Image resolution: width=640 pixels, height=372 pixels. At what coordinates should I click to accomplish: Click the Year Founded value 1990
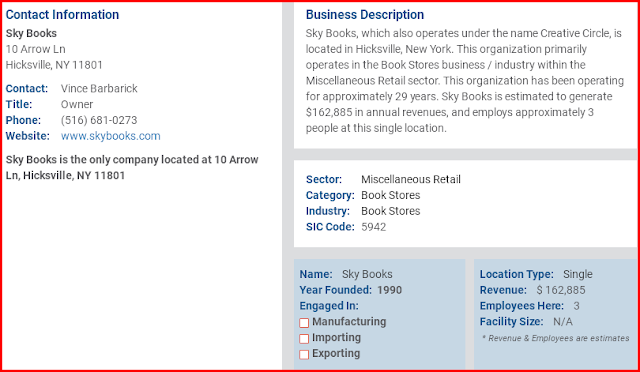coord(389,290)
